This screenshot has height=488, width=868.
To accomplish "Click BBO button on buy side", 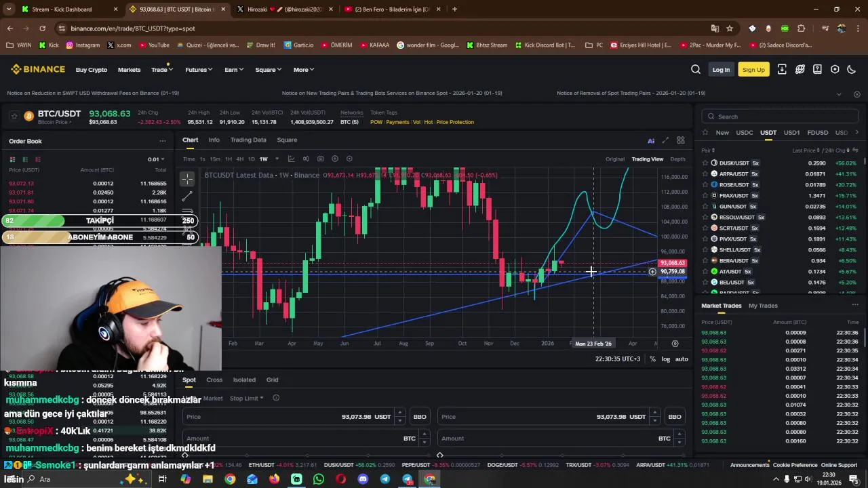I will pos(420,416).
